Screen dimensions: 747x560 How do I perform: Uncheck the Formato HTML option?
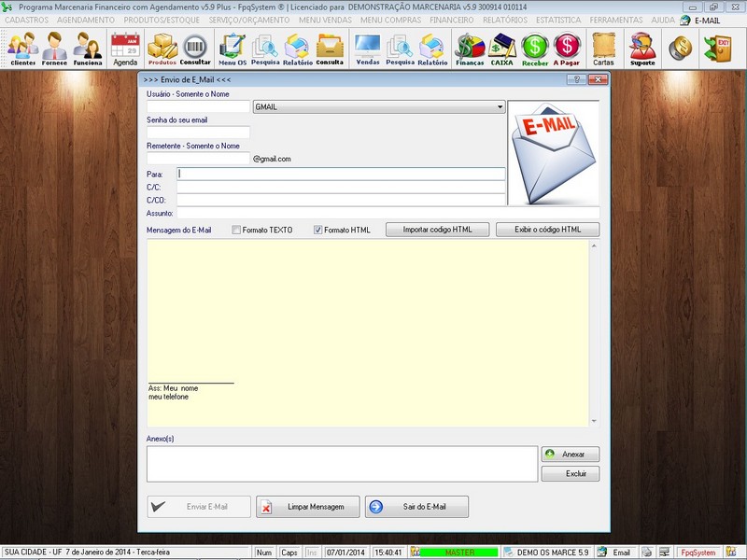(318, 230)
